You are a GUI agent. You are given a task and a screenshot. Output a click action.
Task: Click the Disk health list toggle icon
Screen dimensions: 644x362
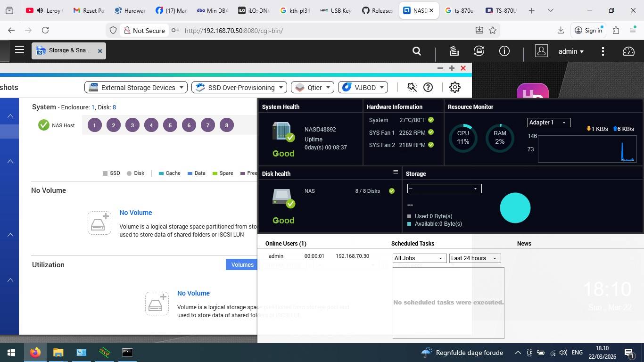click(x=395, y=172)
